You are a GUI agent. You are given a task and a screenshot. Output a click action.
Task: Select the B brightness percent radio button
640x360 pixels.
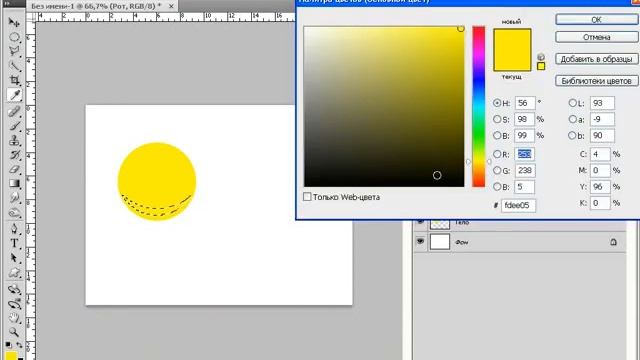[x=497, y=135]
